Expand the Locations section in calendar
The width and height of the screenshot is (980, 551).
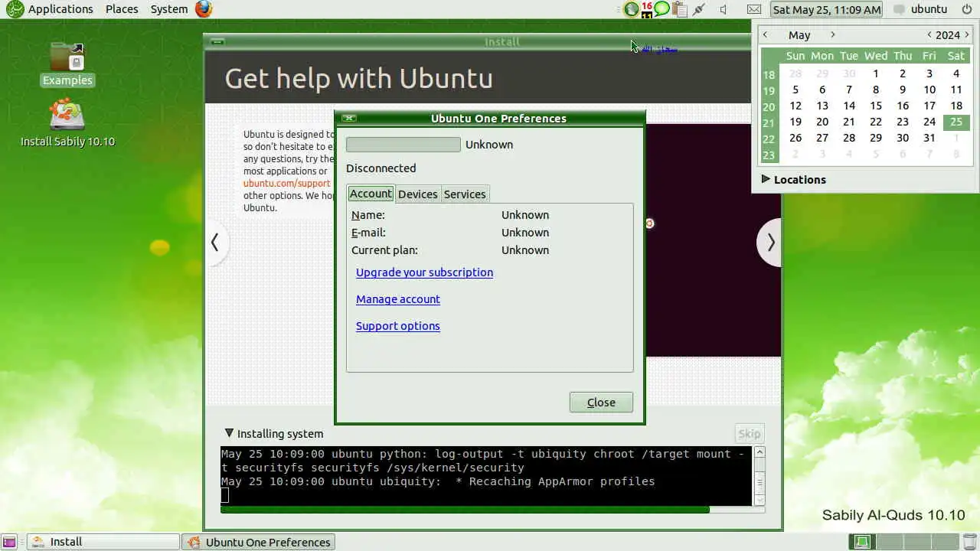tap(793, 179)
